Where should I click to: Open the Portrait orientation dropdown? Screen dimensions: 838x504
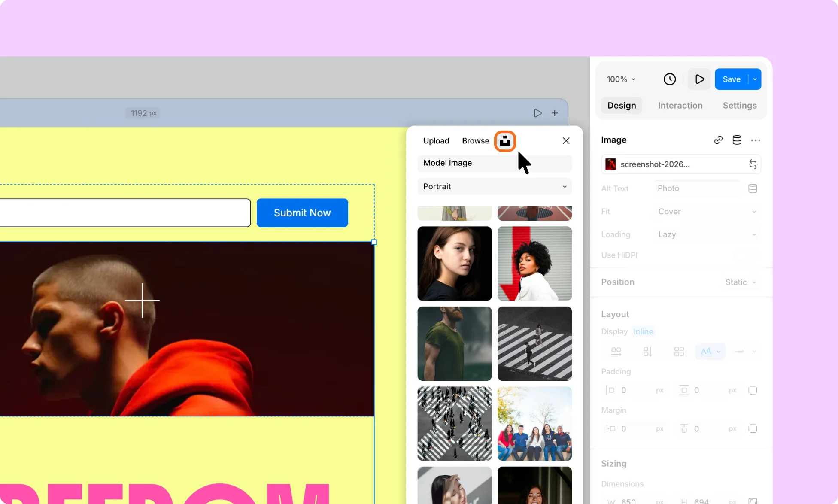click(495, 187)
